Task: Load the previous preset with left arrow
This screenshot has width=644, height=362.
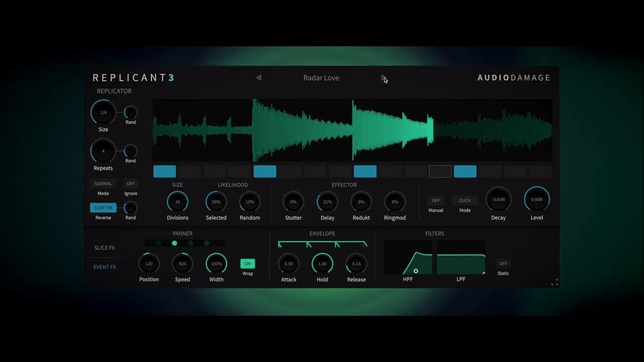Action: pos(259,77)
